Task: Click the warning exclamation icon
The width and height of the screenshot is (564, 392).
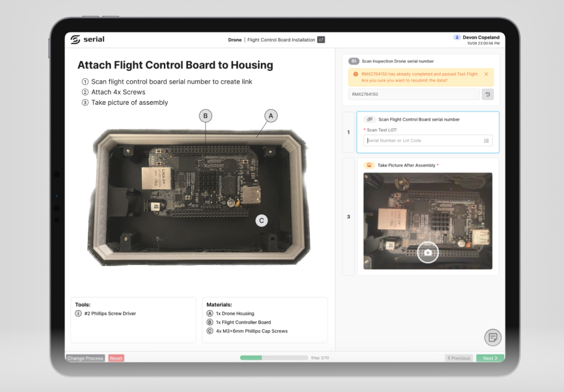Action: [356, 74]
